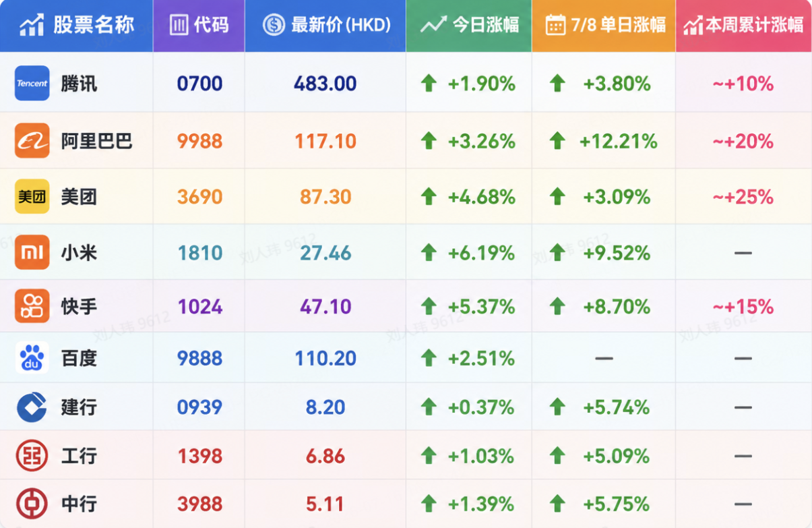Screen dimensions: 812x528
Task: Click the price 483.00
Action: tap(325, 84)
